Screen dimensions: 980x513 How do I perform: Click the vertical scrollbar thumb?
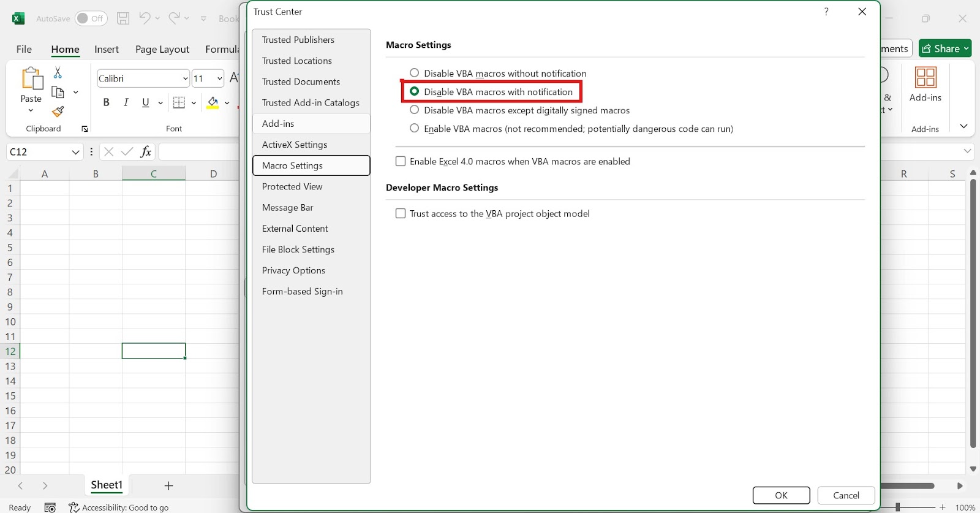[x=973, y=314]
